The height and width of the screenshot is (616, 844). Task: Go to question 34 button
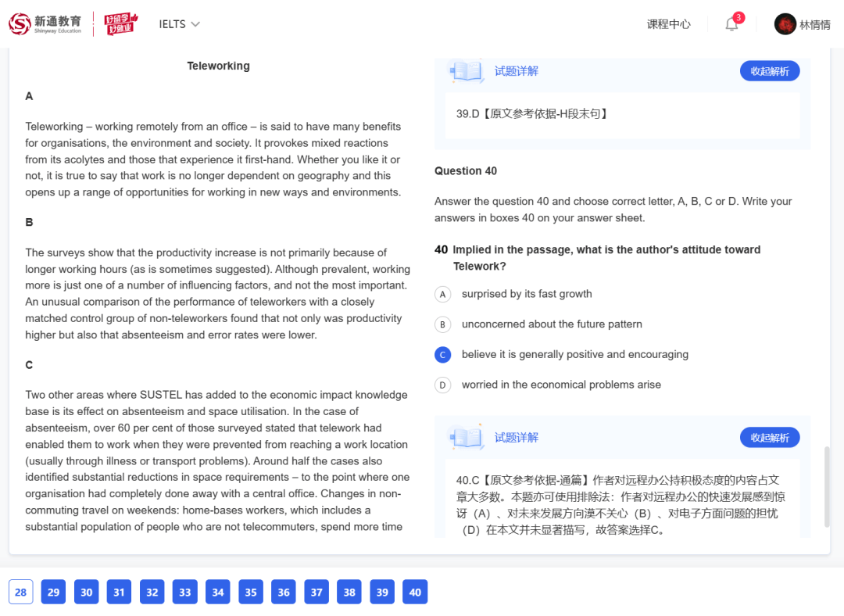click(x=217, y=593)
